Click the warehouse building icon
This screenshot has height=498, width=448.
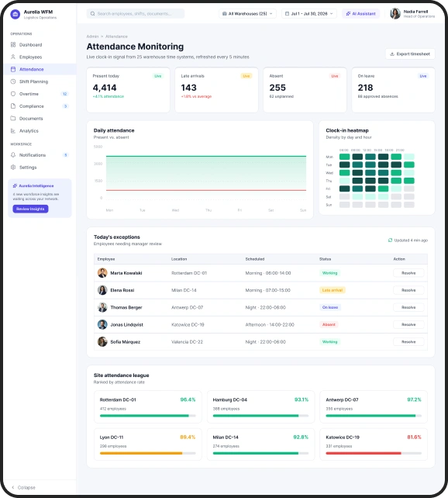coord(224,14)
